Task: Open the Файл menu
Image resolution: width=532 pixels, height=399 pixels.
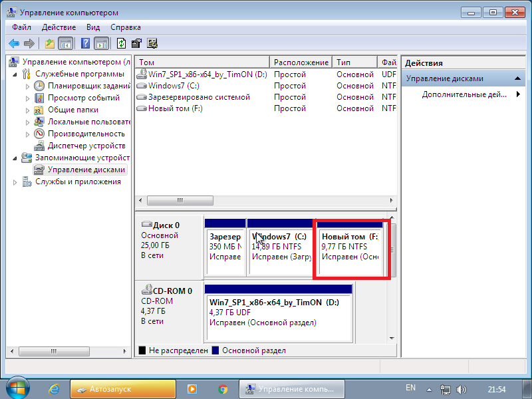Action: tap(21, 27)
